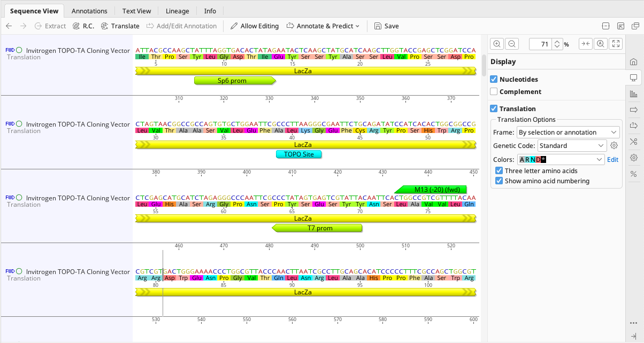Enable the Complement checkbox

point(494,92)
